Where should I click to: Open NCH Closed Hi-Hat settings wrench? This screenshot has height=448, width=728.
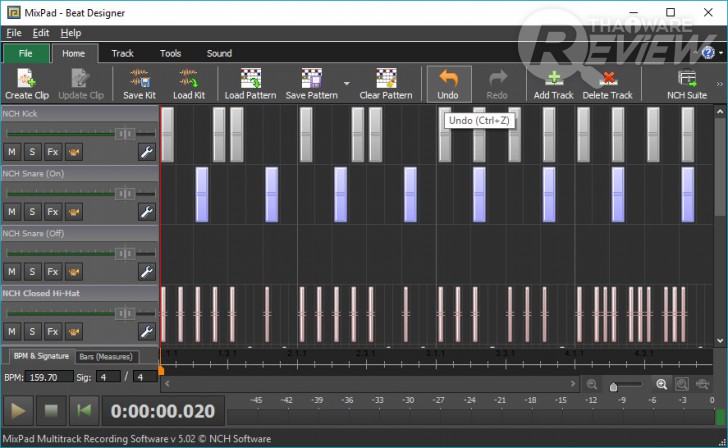tap(147, 331)
